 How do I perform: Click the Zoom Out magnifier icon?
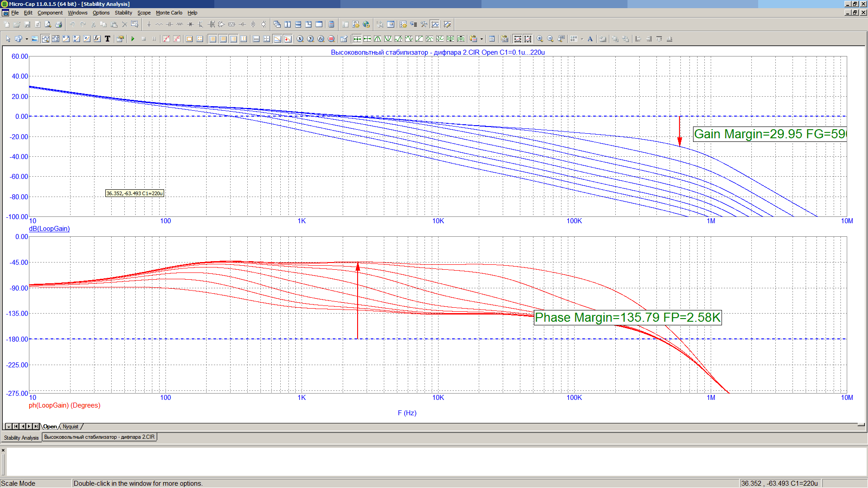(550, 39)
